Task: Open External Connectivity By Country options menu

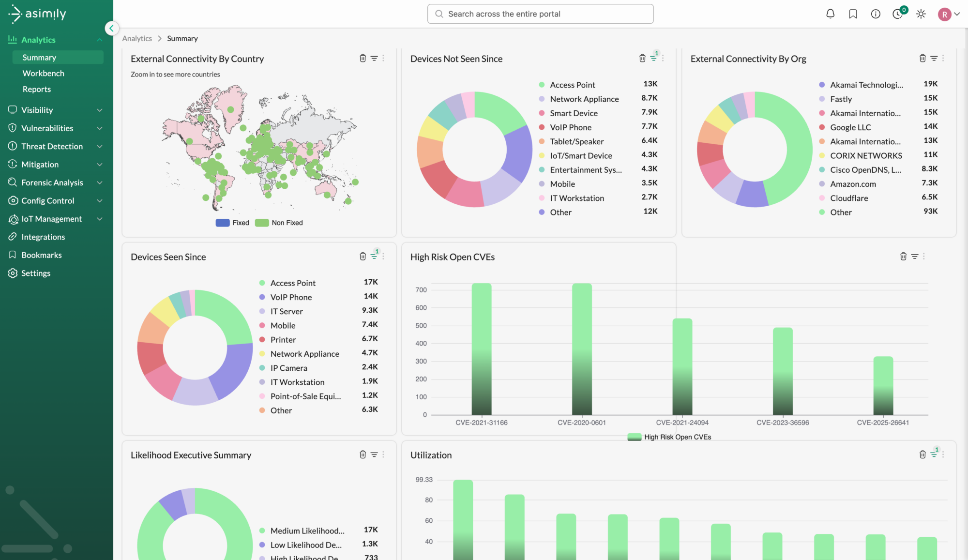Action: tap(383, 58)
